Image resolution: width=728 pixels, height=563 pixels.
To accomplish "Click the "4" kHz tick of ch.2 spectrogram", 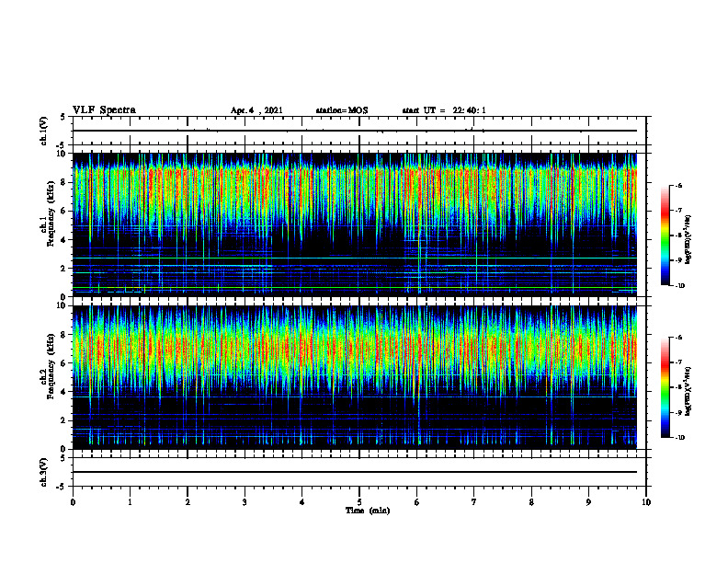I will [64, 392].
